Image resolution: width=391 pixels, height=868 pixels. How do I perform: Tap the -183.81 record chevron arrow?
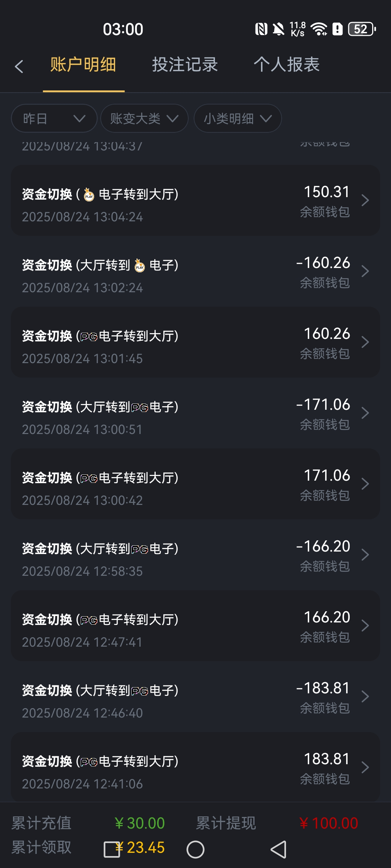[365, 697]
